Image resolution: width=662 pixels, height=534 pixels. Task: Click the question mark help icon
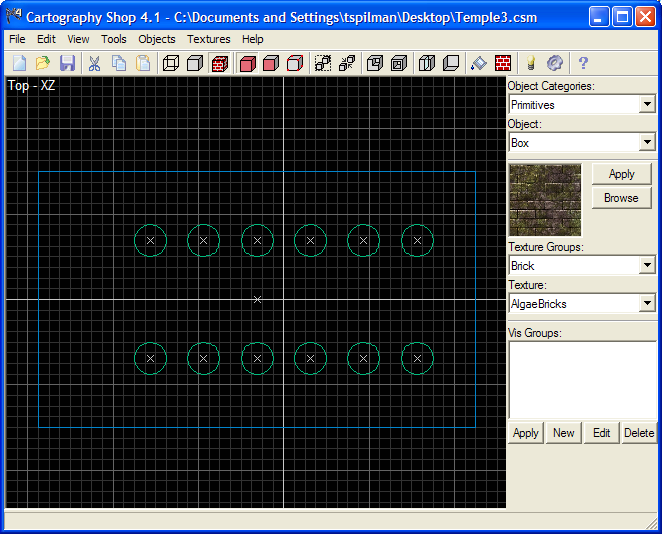point(583,63)
